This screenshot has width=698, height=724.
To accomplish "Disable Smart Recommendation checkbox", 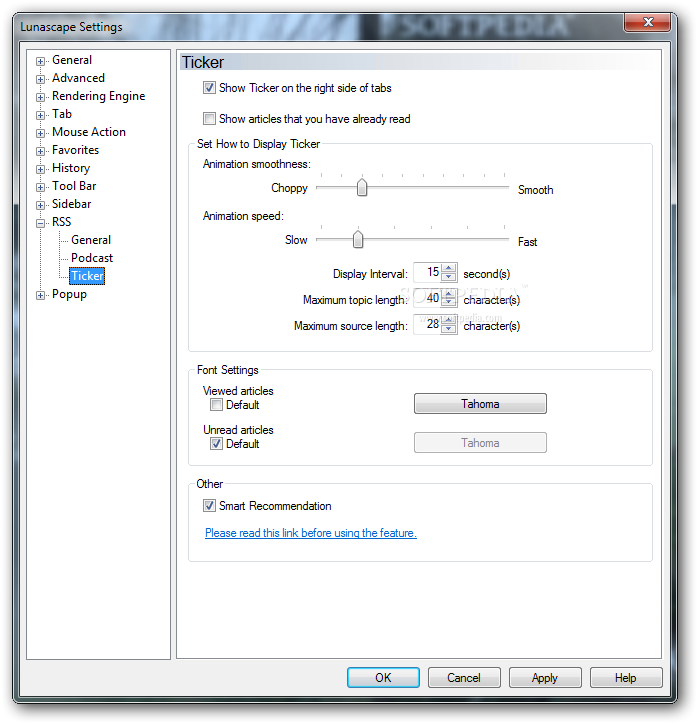I will tap(209, 506).
